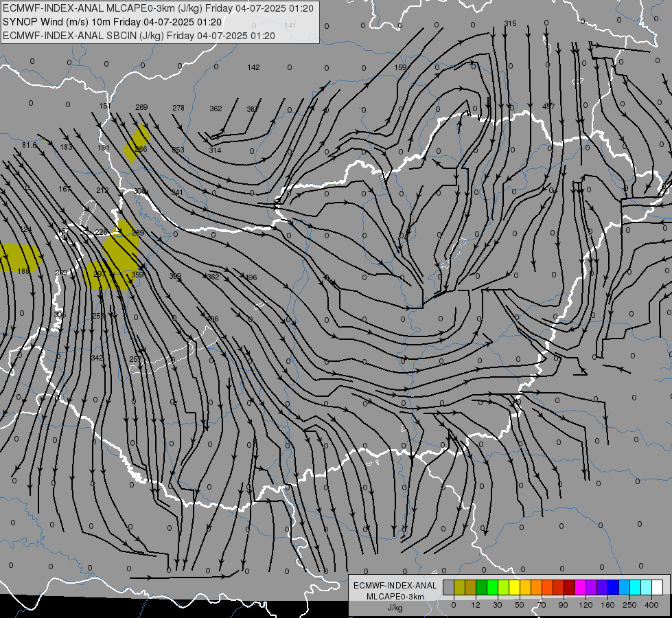Screen dimensions: 672x618
Task: Click the map value '353'
Action: 178,150
